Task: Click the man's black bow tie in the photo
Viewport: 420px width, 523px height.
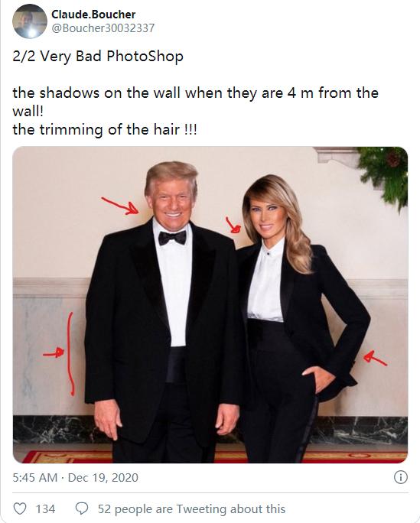Action: coord(172,238)
